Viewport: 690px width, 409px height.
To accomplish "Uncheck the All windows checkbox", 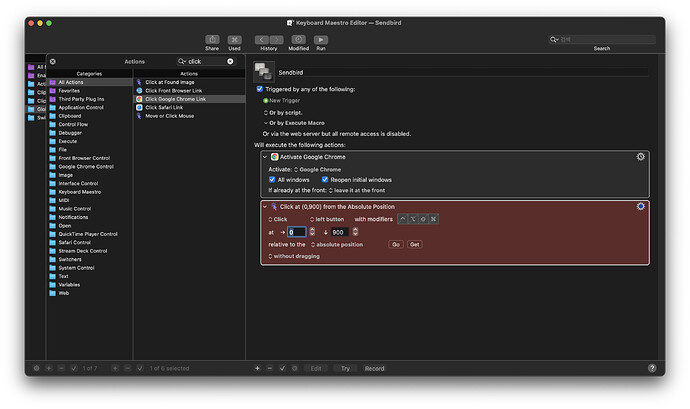I will tap(272, 180).
